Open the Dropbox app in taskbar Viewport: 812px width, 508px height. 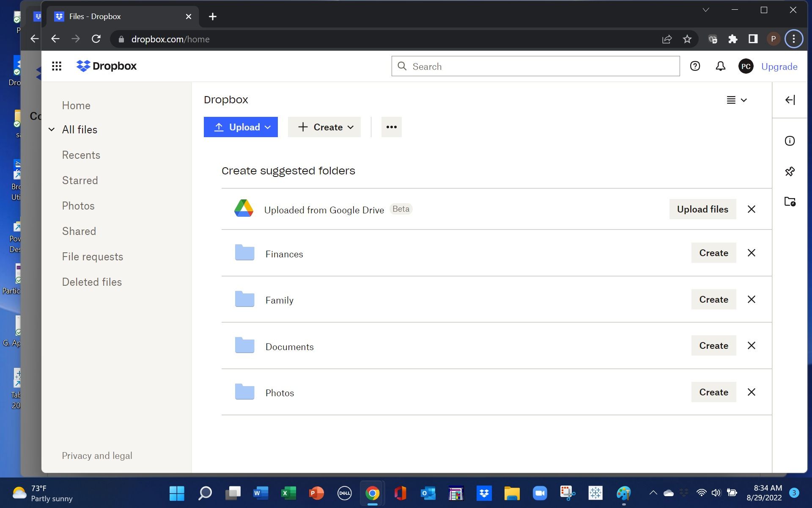tap(484, 493)
